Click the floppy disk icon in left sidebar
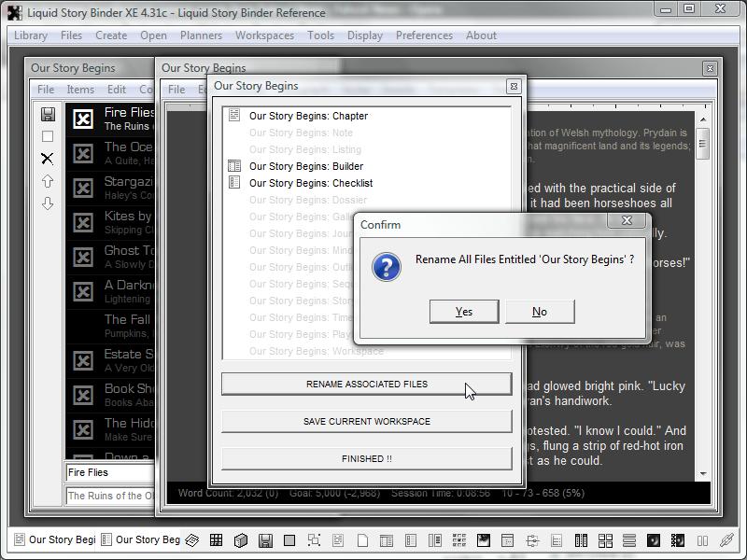The height and width of the screenshot is (560, 747). [x=48, y=114]
